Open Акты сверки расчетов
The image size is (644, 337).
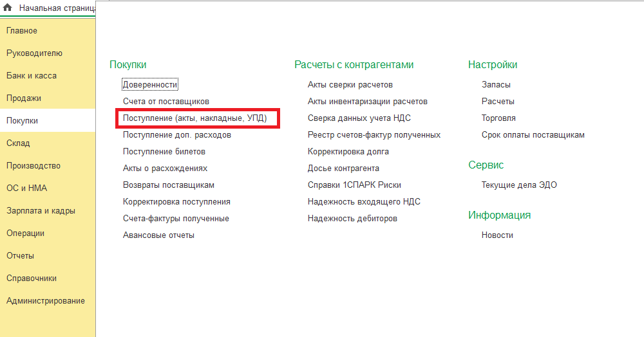coord(350,85)
